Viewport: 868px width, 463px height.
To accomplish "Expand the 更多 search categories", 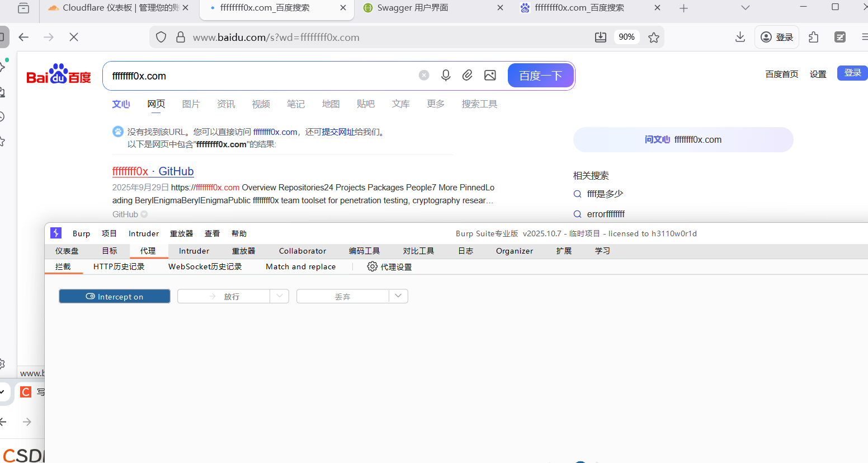I will (436, 104).
